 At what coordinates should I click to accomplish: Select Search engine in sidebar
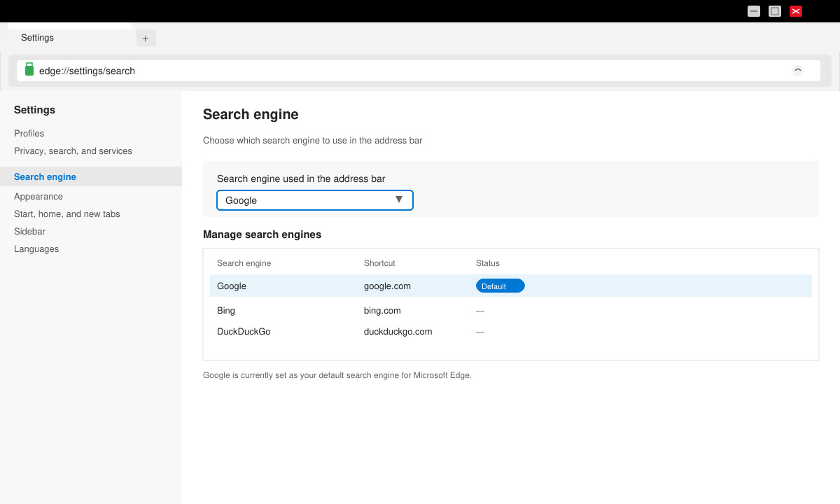tap(91, 176)
